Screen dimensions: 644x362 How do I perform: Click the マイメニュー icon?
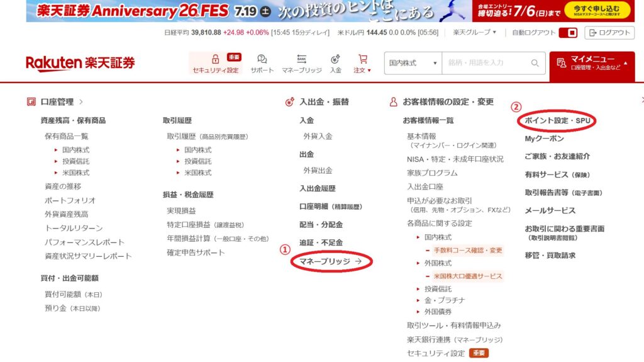coord(561,63)
